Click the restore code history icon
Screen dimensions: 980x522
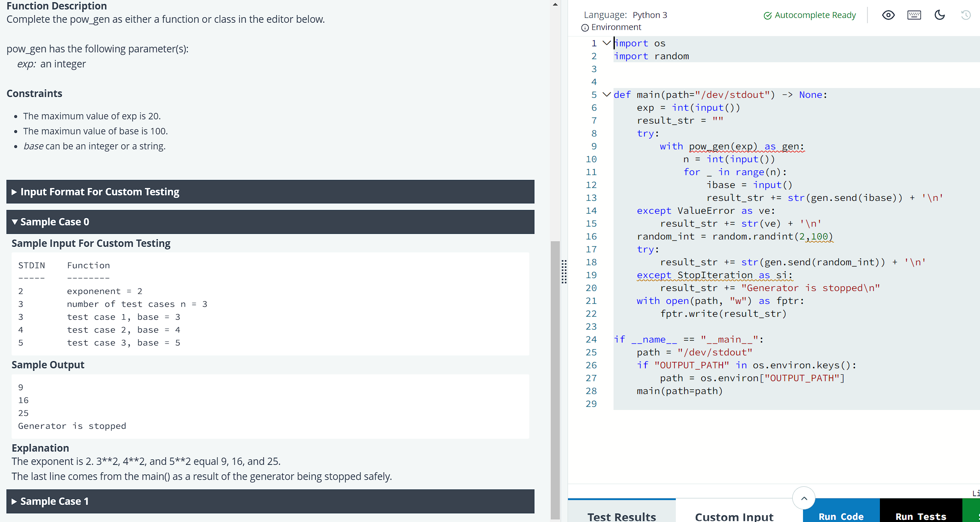click(x=966, y=15)
